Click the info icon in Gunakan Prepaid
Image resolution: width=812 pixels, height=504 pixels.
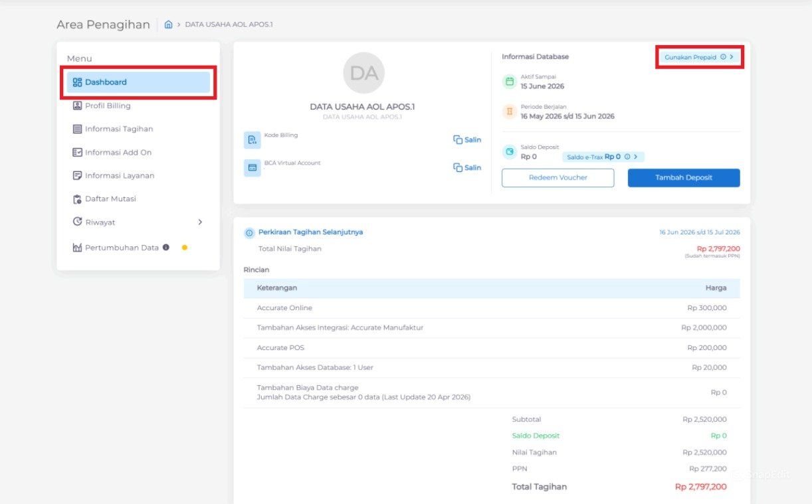tap(723, 57)
